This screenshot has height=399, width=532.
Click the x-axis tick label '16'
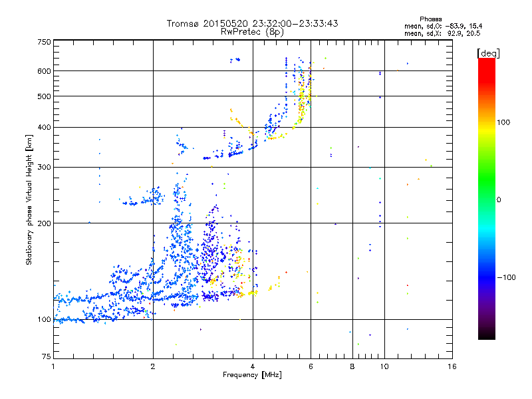point(452,366)
